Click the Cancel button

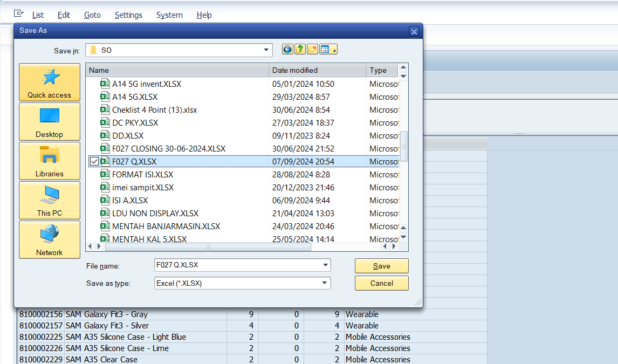click(x=381, y=283)
